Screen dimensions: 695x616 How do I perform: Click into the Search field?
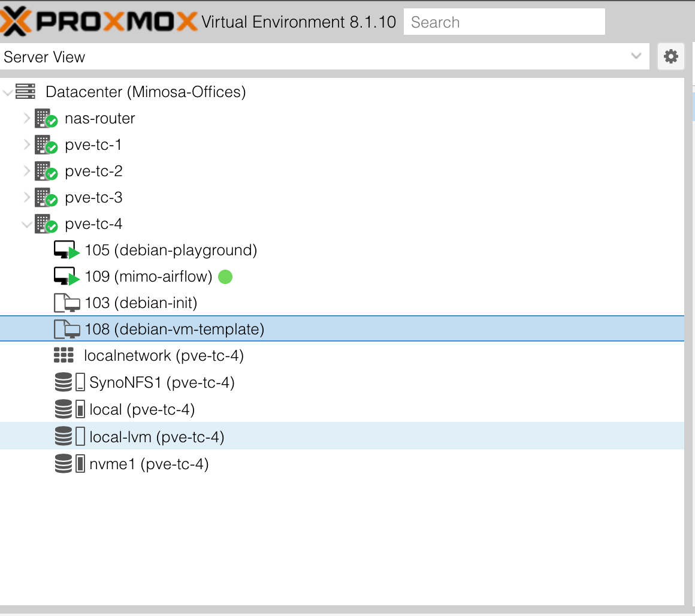pos(504,22)
